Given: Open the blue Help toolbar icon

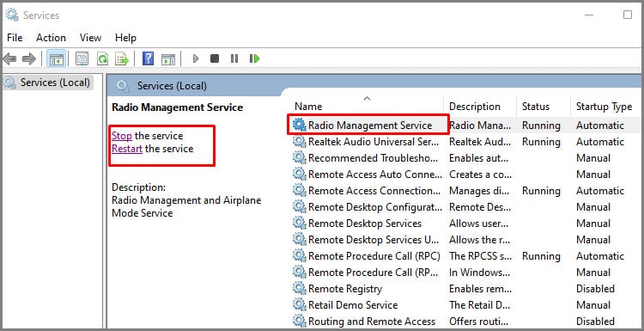Looking at the screenshot, I should pos(148,58).
